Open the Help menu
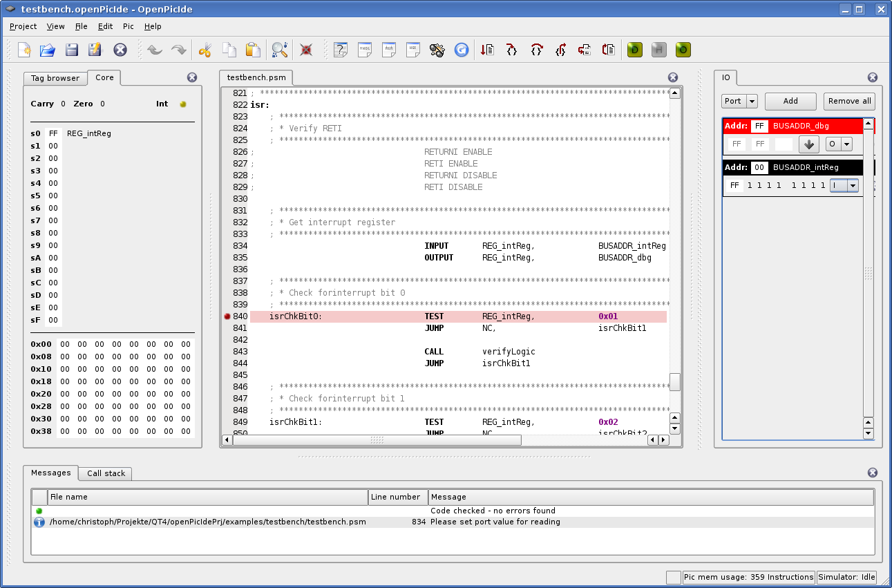The height and width of the screenshot is (588, 892). (x=153, y=26)
